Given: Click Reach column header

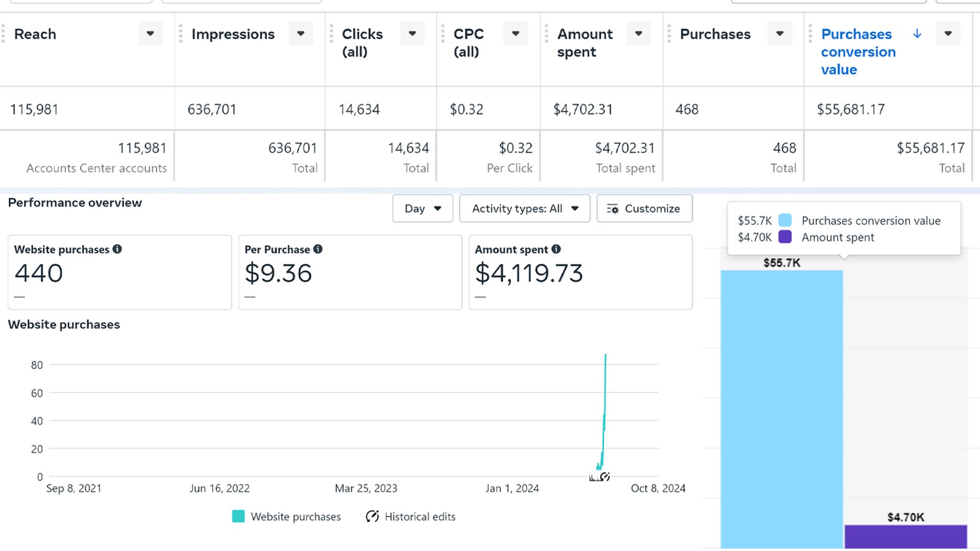Looking at the screenshot, I should 35,34.
